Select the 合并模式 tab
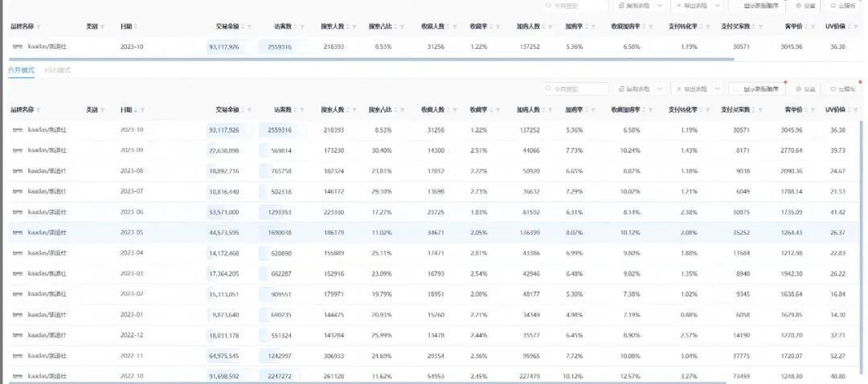The height and width of the screenshot is (384, 868). pos(22,71)
